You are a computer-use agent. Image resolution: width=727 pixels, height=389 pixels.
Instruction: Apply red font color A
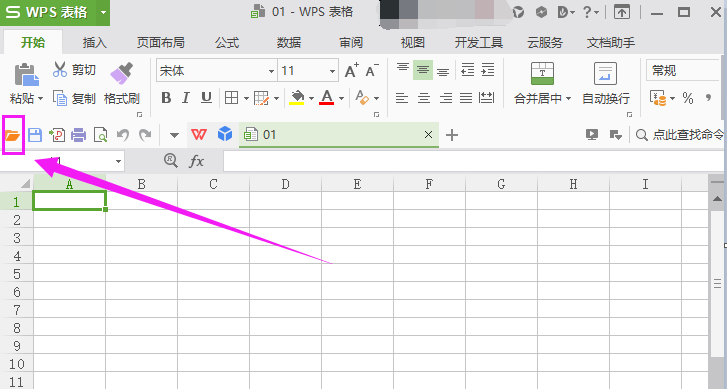327,98
